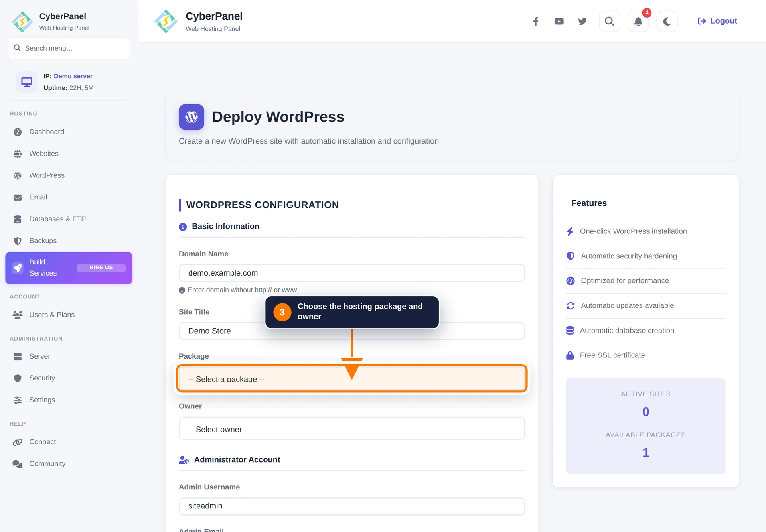Open the YouTube icon link in header

click(x=559, y=21)
